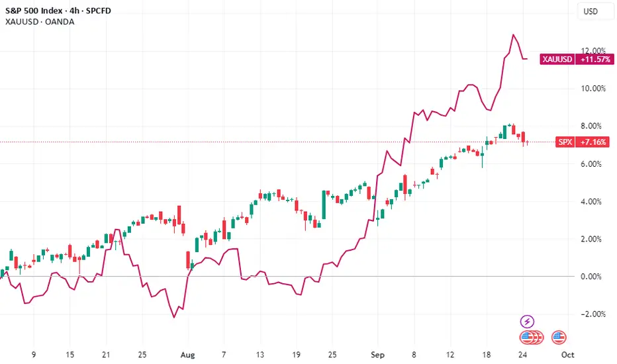Viewport: 617px width, 364px height.
Task: Click the 9 date label on time axis
Action: point(34,355)
